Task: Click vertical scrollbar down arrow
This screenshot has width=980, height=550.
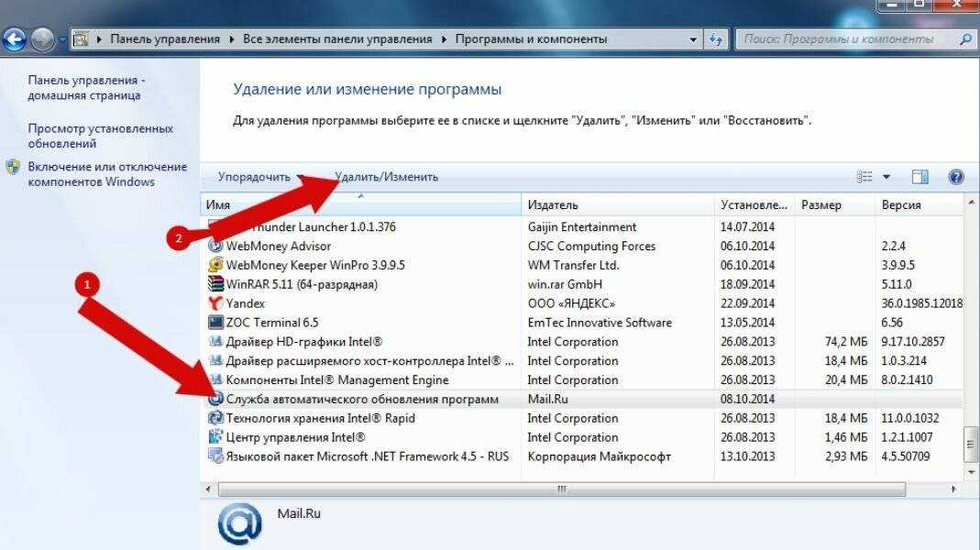Action: (971, 472)
